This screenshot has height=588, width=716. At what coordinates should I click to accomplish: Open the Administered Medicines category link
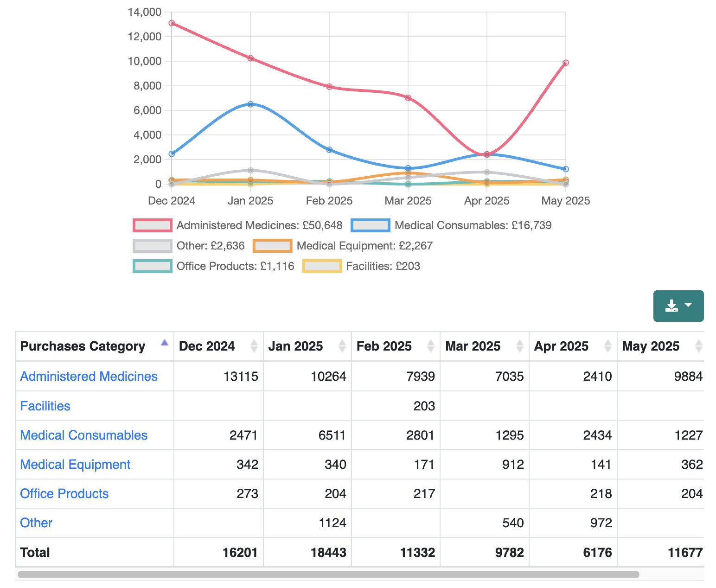88,377
